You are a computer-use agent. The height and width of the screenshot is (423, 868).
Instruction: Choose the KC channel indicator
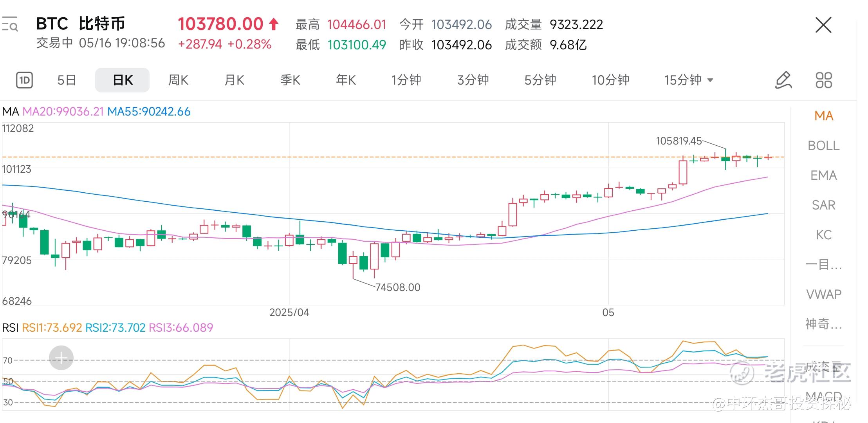[x=823, y=235]
